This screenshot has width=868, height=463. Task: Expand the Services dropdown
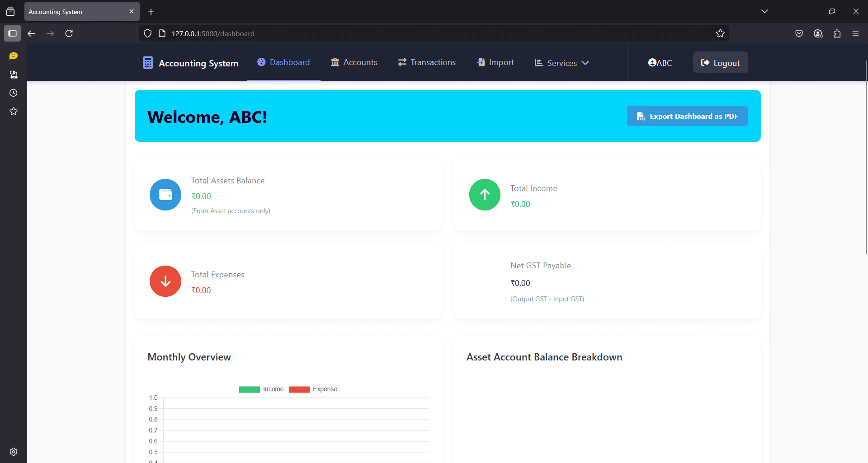(561, 63)
